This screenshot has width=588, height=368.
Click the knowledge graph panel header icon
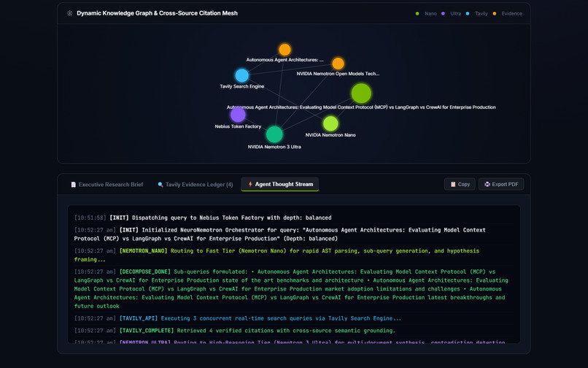(x=70, y=13)
